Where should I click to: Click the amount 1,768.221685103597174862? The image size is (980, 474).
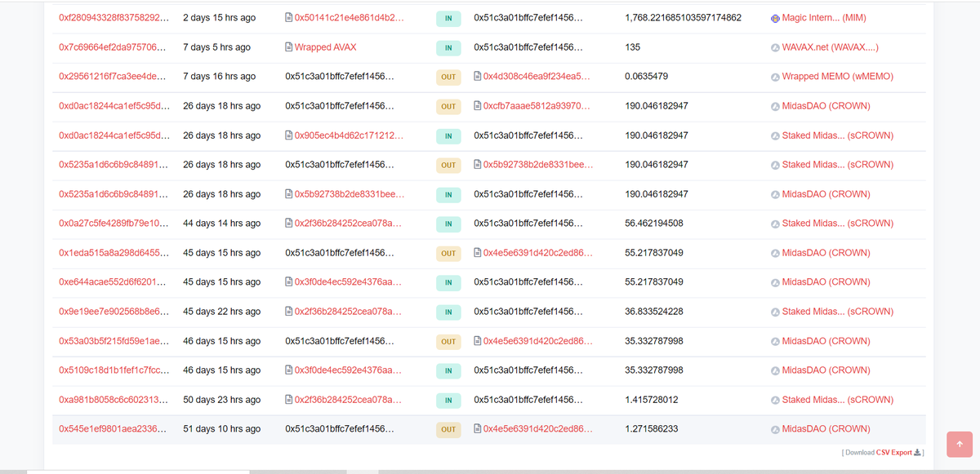[x=683, y=18]
